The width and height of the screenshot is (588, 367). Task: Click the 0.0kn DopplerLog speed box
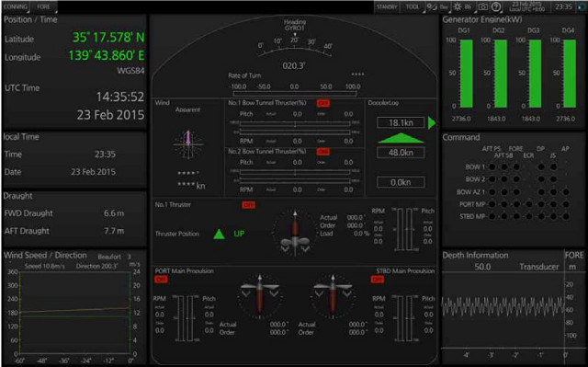[x=401, y=182]
